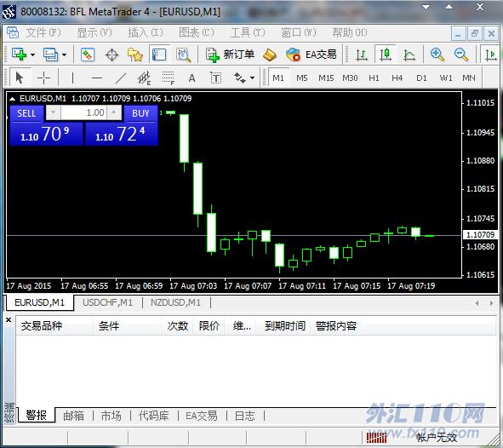Select the text A tool
This screenshot has height=448, width=503.
pyautogui.click(x=191, y=78)
